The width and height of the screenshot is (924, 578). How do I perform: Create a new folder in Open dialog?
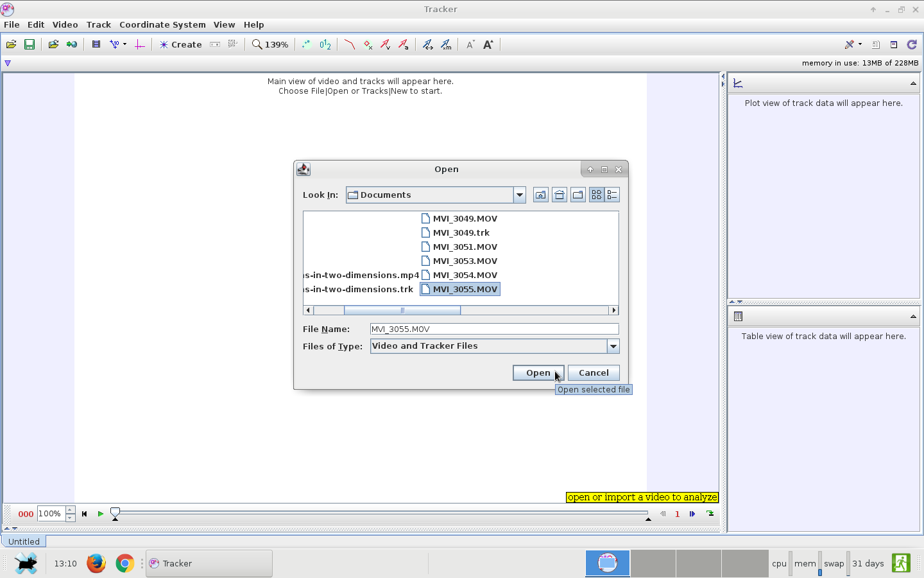tap(577, 195)
